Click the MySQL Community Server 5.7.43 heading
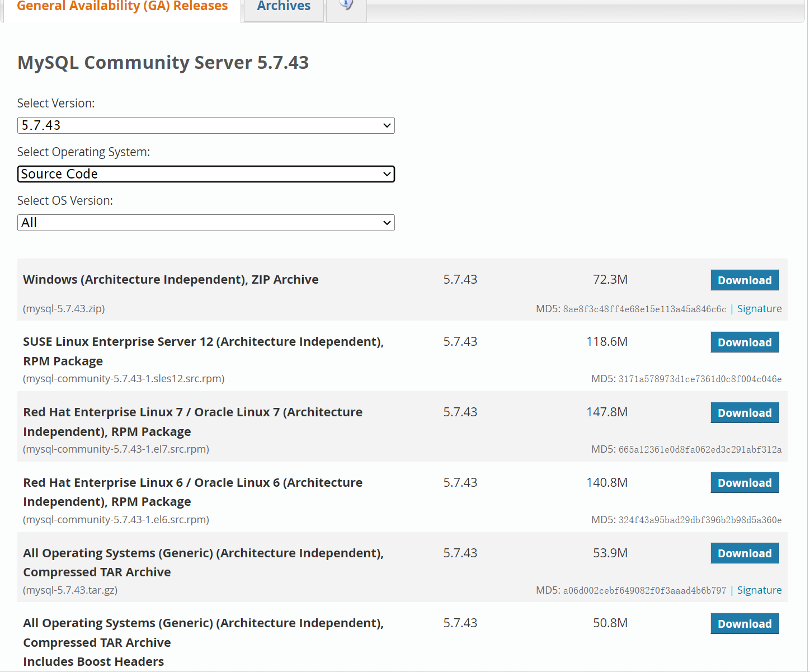 pos(163,63)
